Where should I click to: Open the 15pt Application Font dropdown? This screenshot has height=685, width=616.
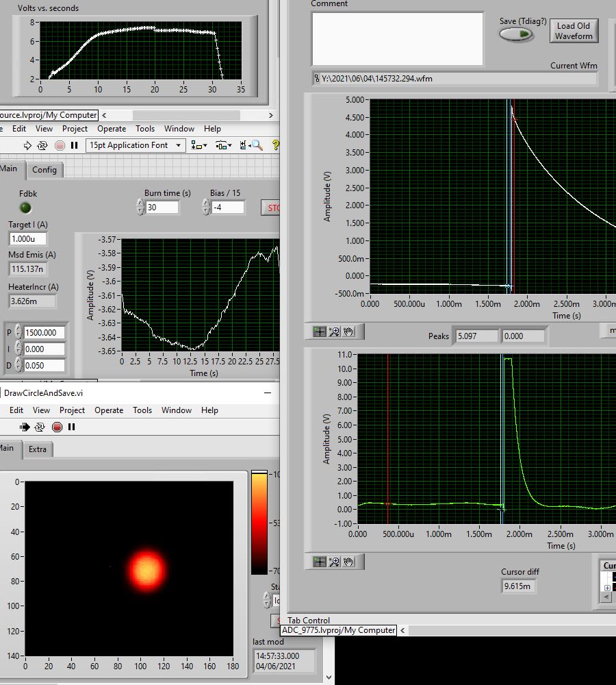(136, 145)
